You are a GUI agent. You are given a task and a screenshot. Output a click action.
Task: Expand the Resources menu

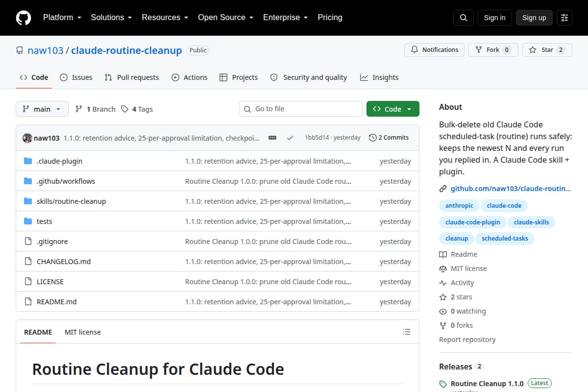point(165,18)
